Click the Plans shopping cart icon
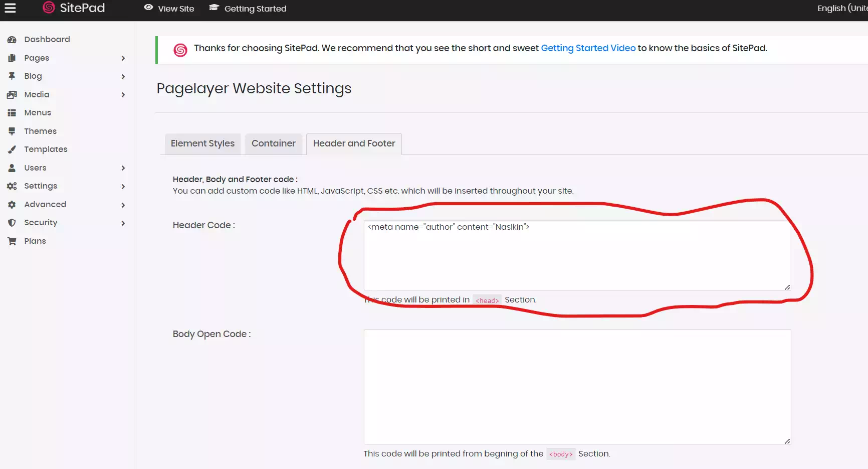 pyautogui.click(x=12, y=241)
